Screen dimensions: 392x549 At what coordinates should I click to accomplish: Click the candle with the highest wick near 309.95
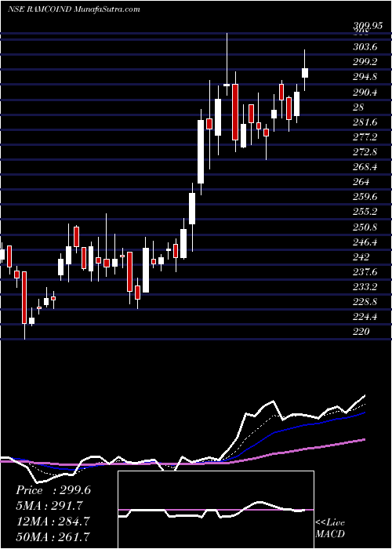[227, 64]
